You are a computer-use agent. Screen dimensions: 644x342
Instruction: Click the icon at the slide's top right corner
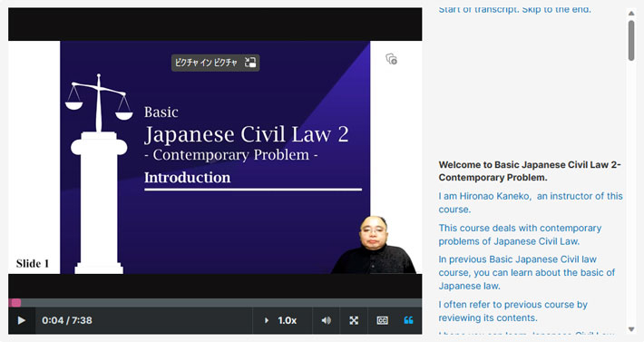(x=392, y=59)
